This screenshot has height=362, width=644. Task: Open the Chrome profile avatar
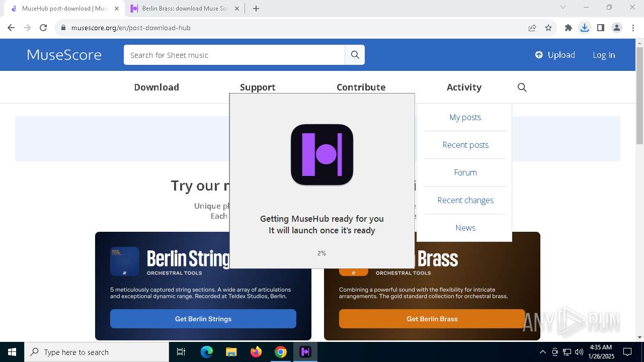[x=617, y=28]
